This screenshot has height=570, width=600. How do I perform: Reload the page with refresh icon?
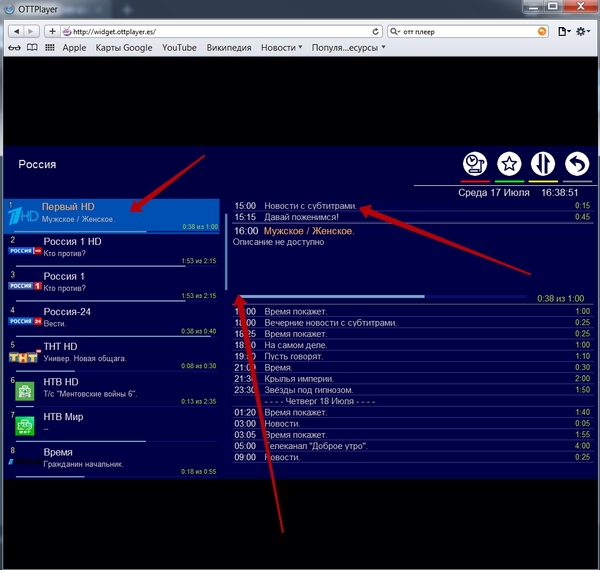coord(375,32)
